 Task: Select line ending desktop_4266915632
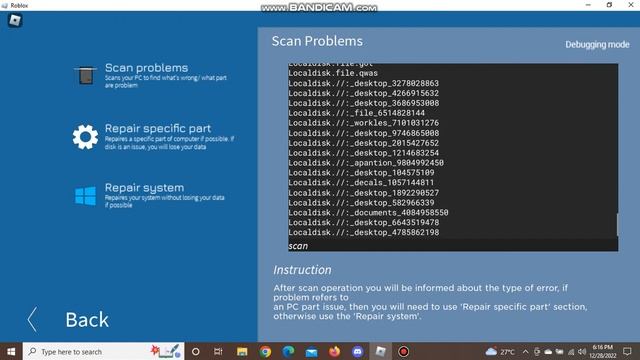[363, 93]
